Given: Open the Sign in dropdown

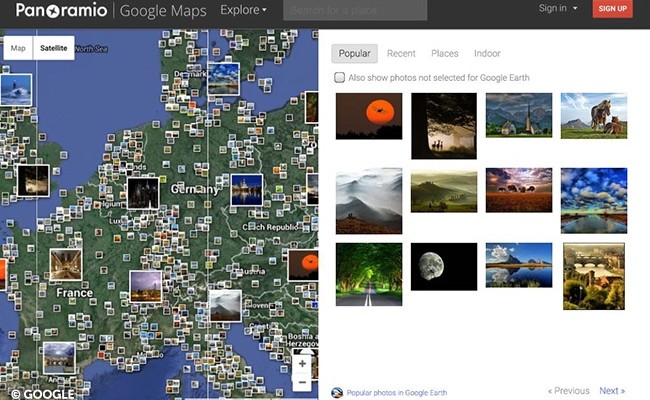Looking at the screenshot, I should pos(558,9).
